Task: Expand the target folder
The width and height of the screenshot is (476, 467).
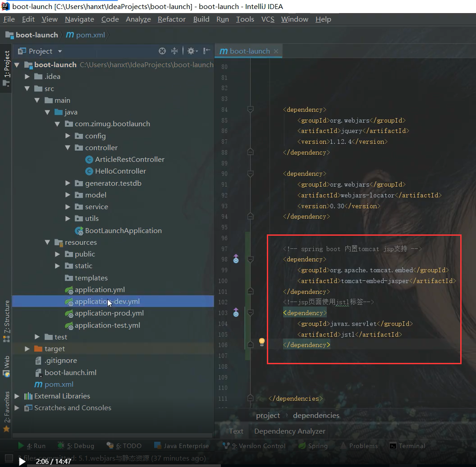Action: coord(27,349)
